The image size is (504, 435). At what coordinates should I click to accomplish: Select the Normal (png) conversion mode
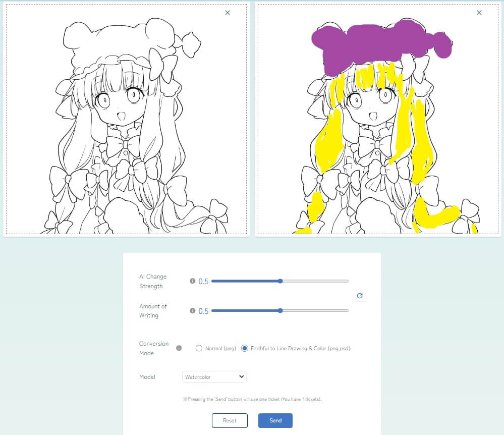point(199,348)
